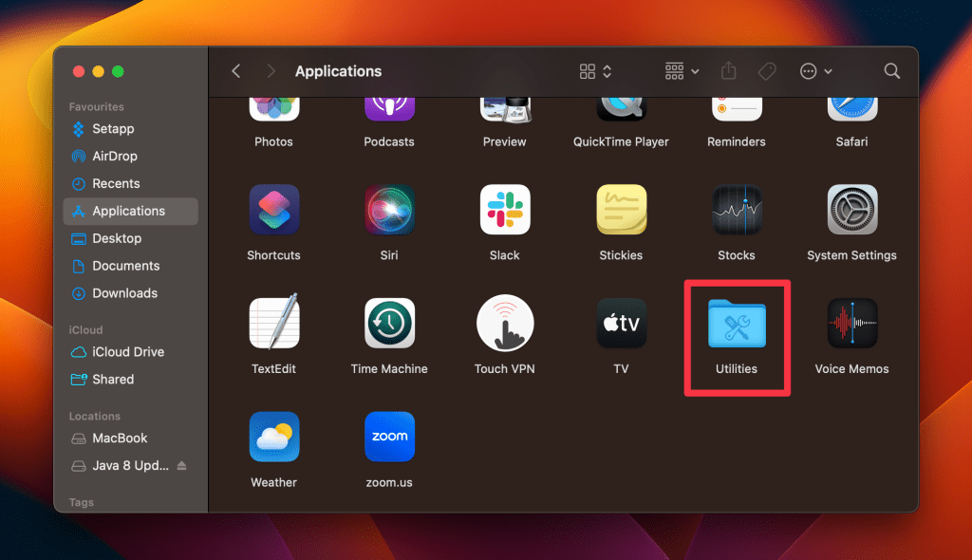Click the Applications window title
972x560 pixels.
click(x=339, y=71)
